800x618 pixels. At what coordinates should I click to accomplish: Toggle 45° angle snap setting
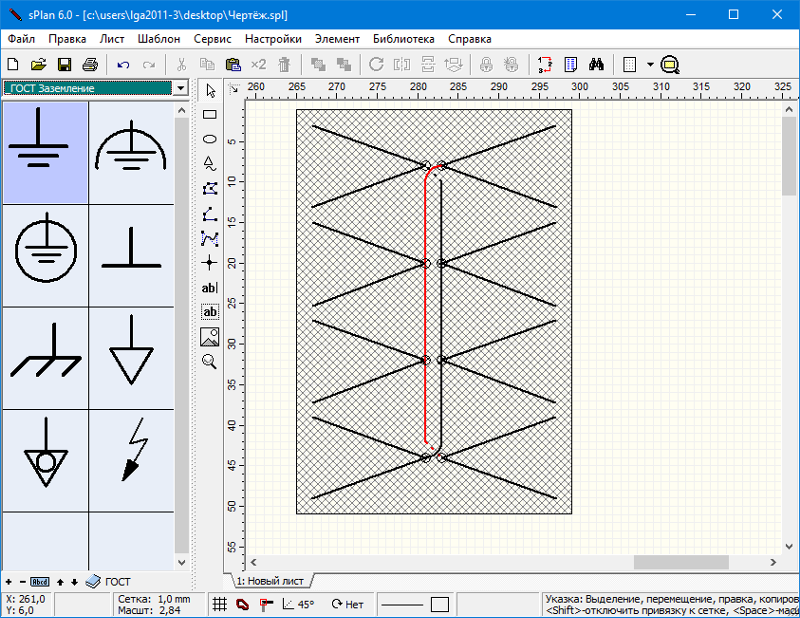pos(298,604)
